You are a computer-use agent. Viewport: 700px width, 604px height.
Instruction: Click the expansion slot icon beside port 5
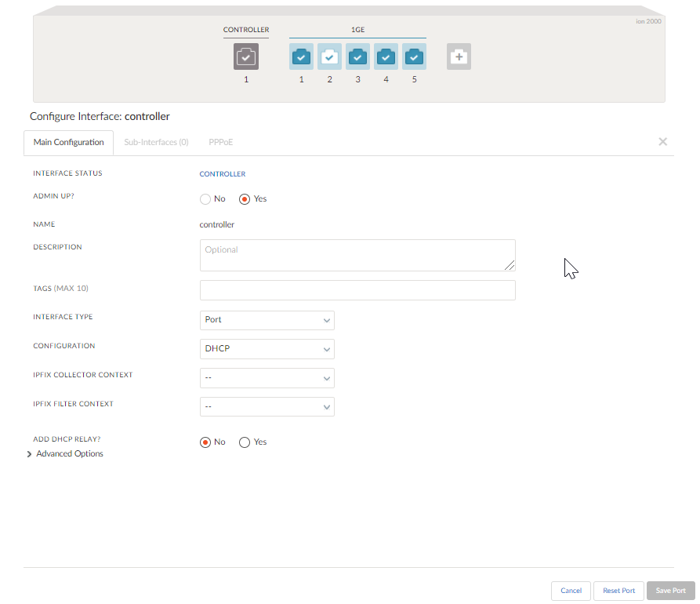[459, 56]
